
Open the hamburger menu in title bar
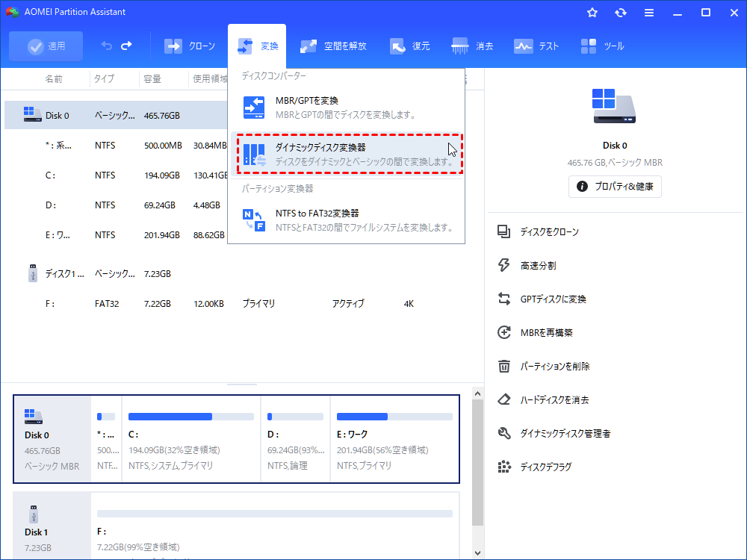pyautogui.click(x=649, y=13)
